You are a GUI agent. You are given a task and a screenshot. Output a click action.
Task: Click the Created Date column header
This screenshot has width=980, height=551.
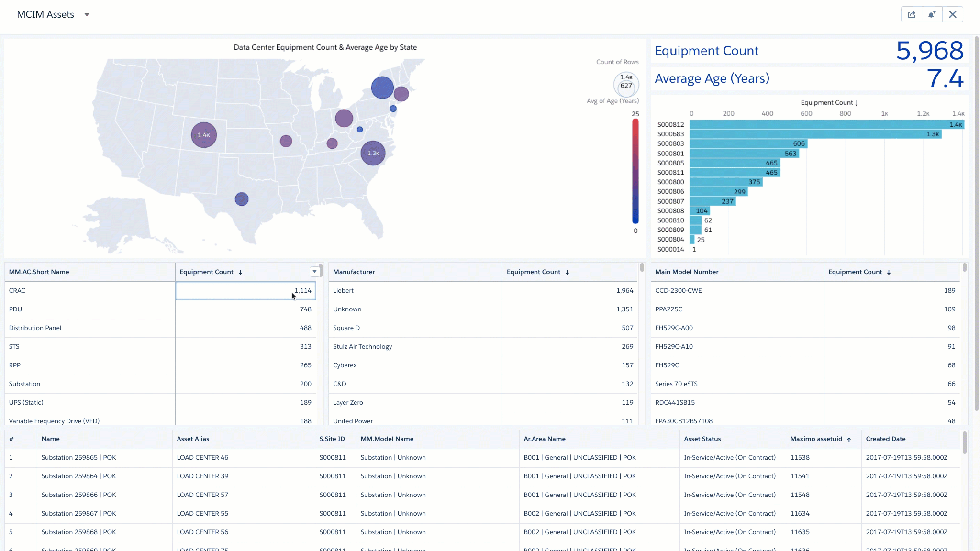coord(885,439)
